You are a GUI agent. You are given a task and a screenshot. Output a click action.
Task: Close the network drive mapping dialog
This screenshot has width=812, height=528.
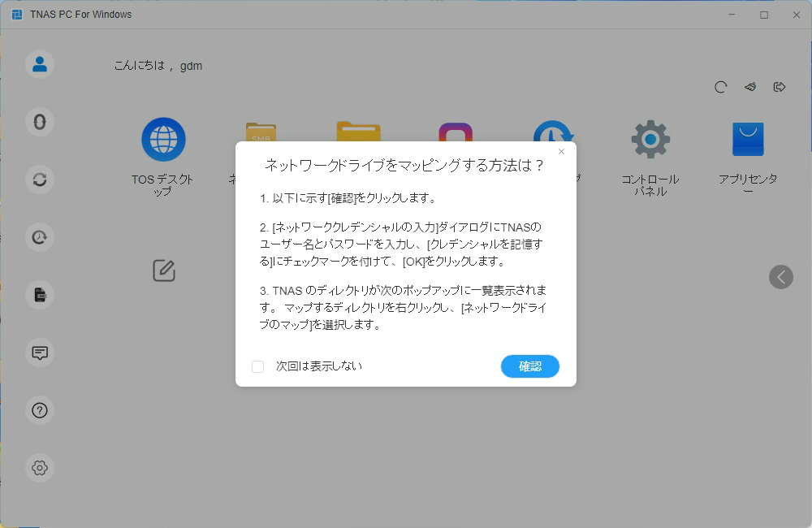[x=561, y=151]
